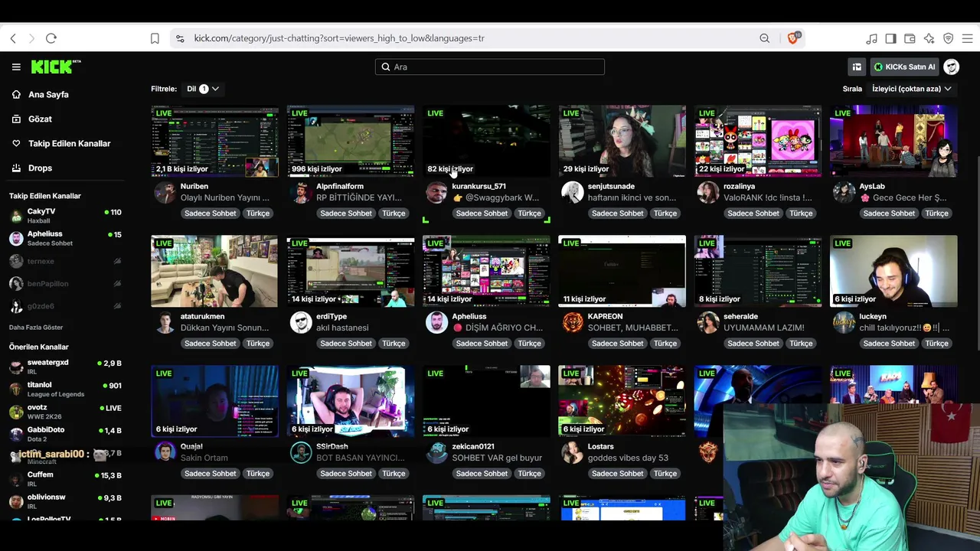This screenshot has height=551, width=980.
Task: Open the Kick shop icon button
Action: pos(857,67)
